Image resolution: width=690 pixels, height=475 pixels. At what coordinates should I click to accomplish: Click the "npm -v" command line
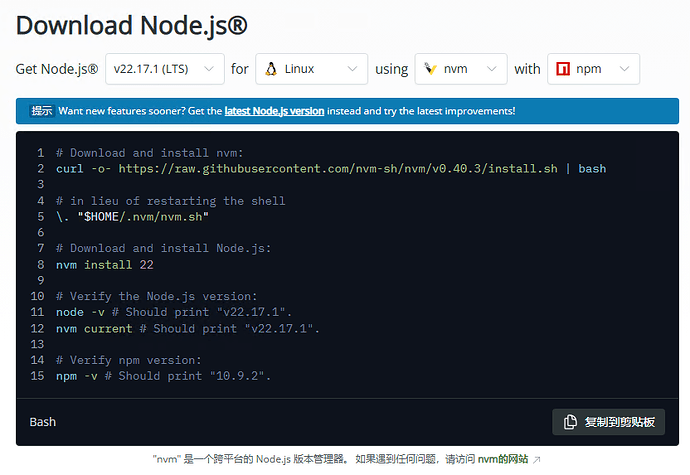pos(163,376)
